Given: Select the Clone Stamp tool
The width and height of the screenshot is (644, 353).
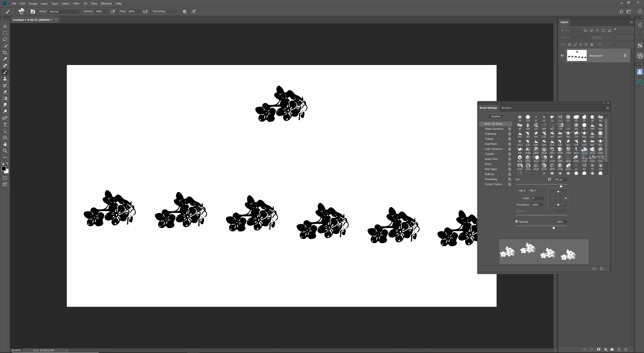Looking at the screenshot, I should point(5,79).
